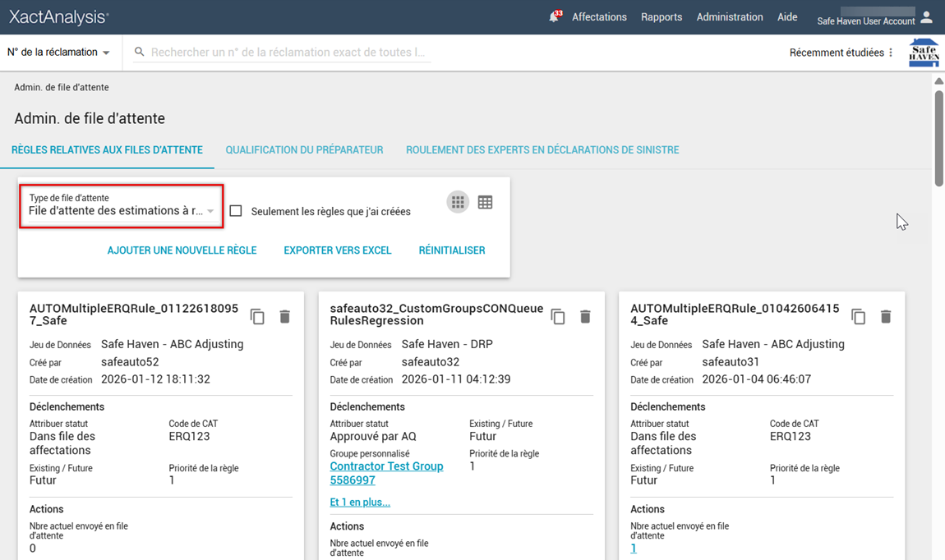Switch to card grid view
This screenshot has height=560, width=945.
458,202
